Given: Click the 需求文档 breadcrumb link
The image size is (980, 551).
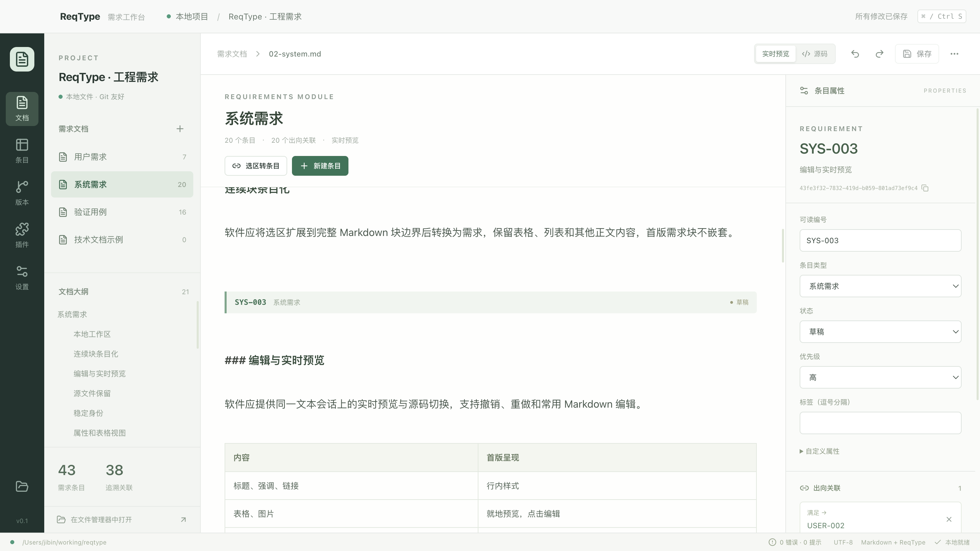Looking at the screenshot, I should coord(232,54).
